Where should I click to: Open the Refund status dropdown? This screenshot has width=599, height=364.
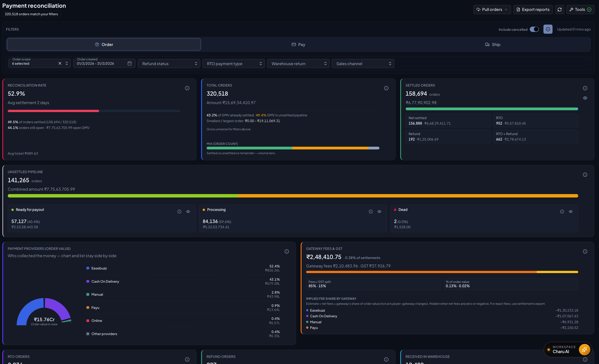point(169,64)
